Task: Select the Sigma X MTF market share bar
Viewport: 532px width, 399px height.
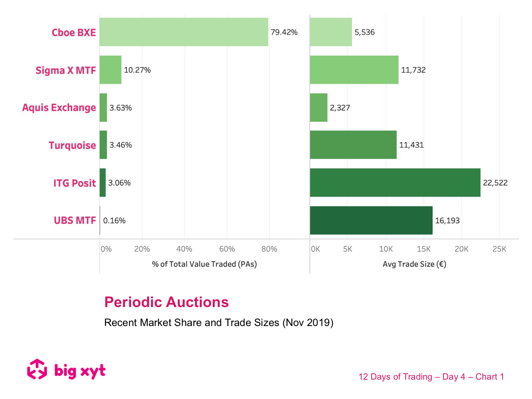Action: [x=110, y=70]
